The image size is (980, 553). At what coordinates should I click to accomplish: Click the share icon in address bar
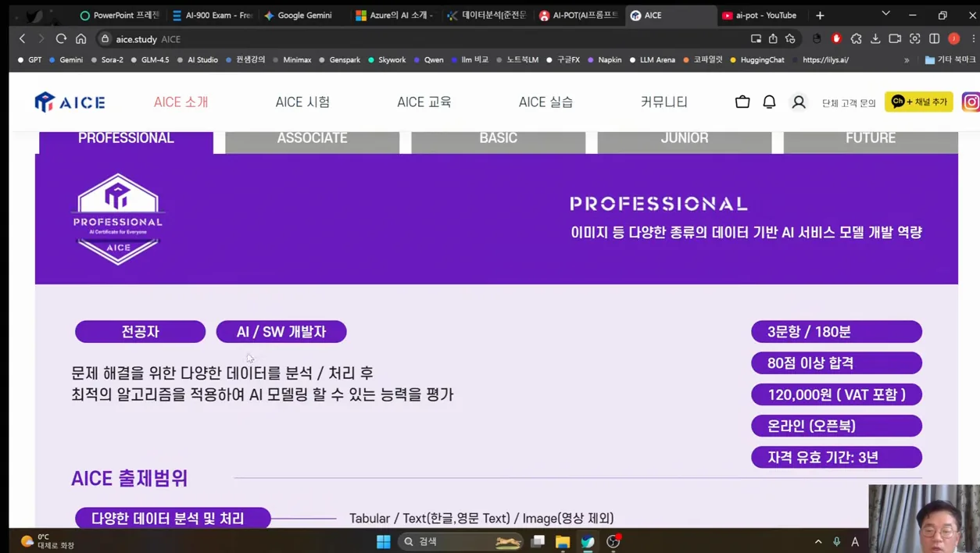(773, 38)
